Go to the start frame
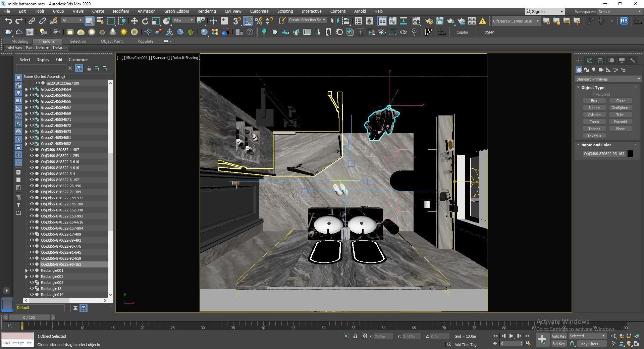 coord(495,336)
